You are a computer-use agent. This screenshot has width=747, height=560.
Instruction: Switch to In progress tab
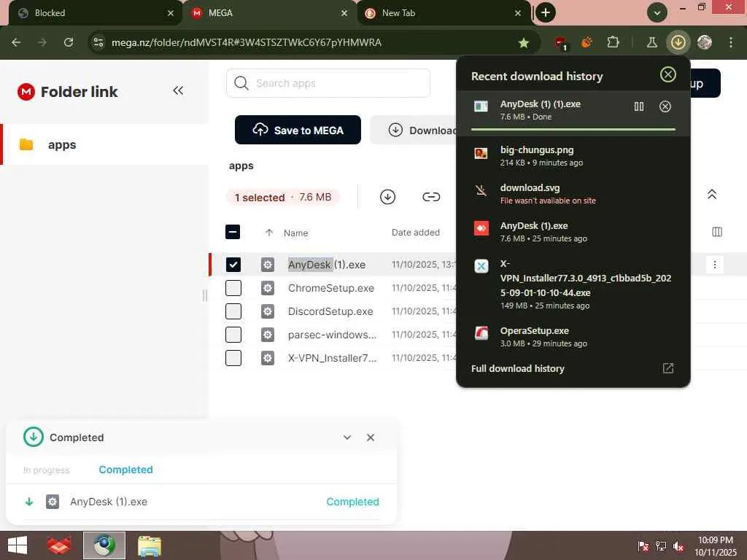tap(46, 470)
